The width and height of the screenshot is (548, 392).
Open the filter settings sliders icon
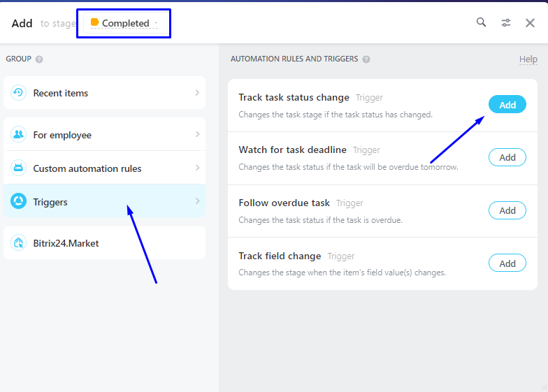pyautogui.click(x=505, y=23)
